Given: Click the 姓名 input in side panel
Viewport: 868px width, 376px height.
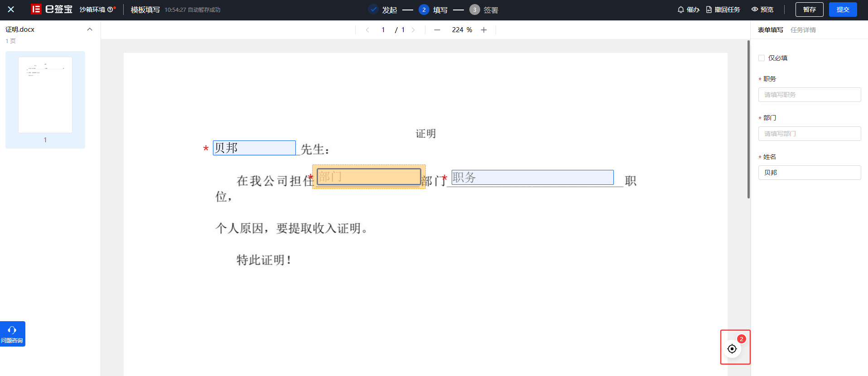Looking at the screenshot, I should point(810,173).
